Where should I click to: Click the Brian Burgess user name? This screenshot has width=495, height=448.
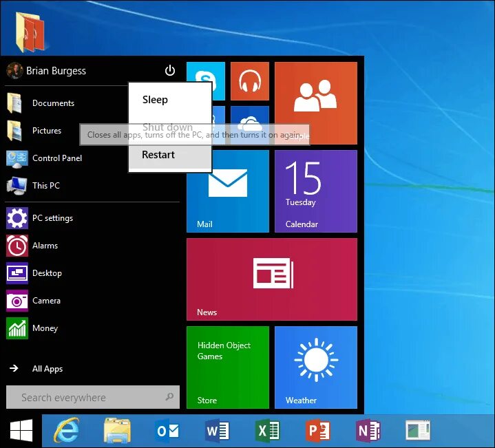tap(56, 71)
